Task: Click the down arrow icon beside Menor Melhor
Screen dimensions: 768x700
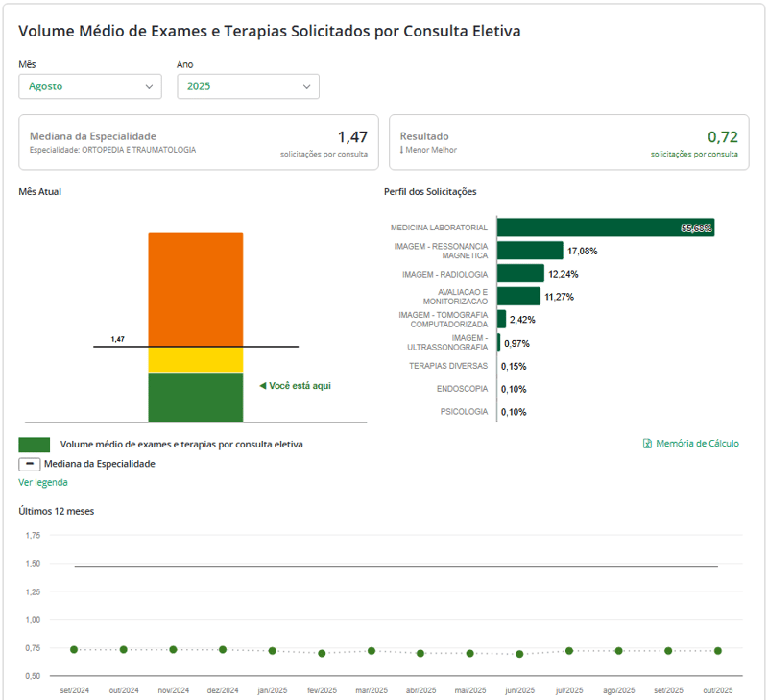Action: 402,150
